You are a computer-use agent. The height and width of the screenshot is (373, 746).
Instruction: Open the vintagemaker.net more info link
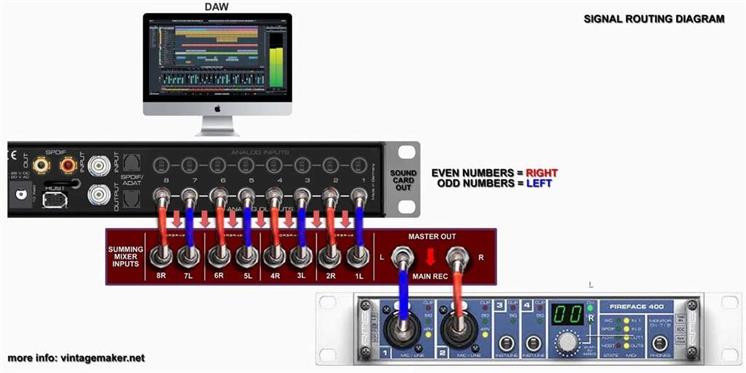point(76,358)
